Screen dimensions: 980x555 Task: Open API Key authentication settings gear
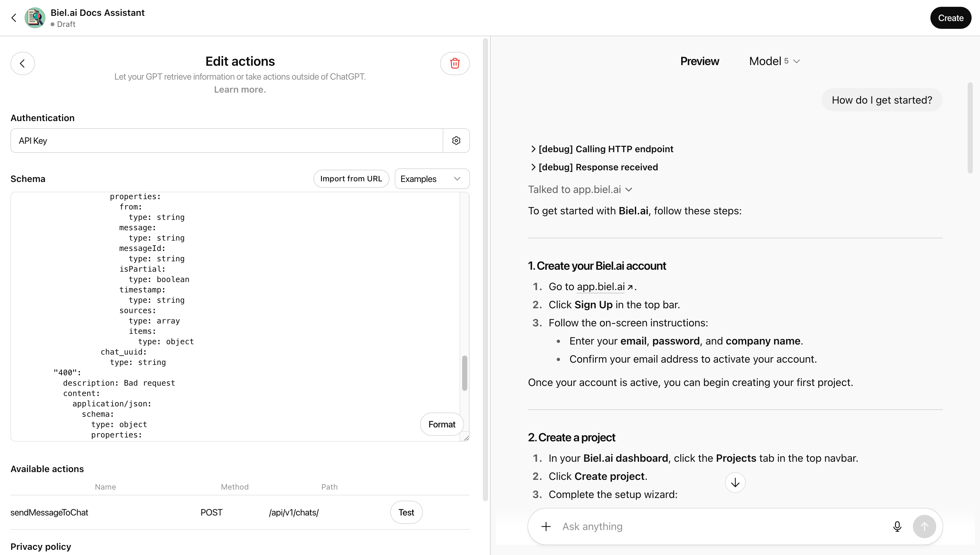456,140
